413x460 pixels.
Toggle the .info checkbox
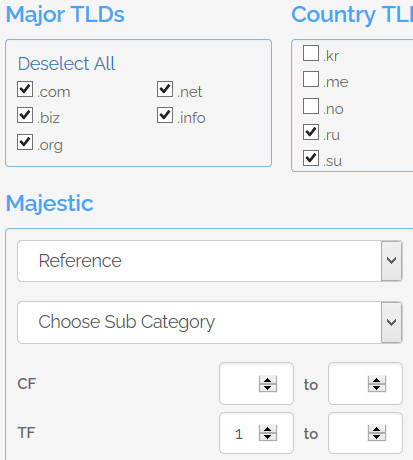click(165, 115)
